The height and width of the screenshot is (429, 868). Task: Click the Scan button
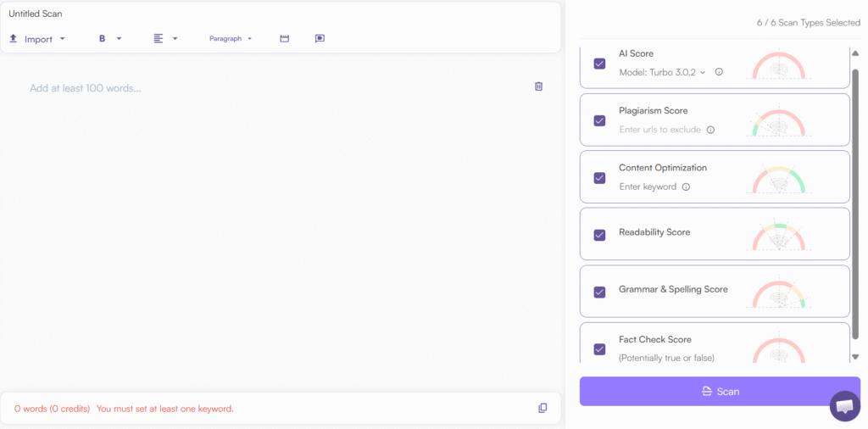[x=721, y=392]
